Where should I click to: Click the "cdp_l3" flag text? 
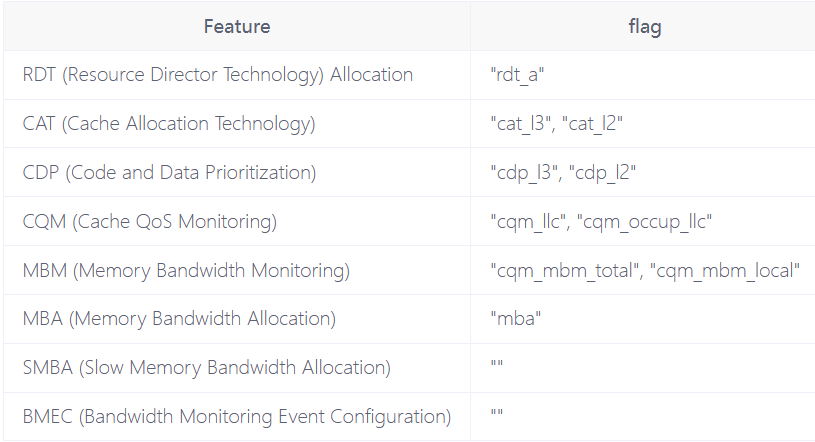tap(523, 173)
